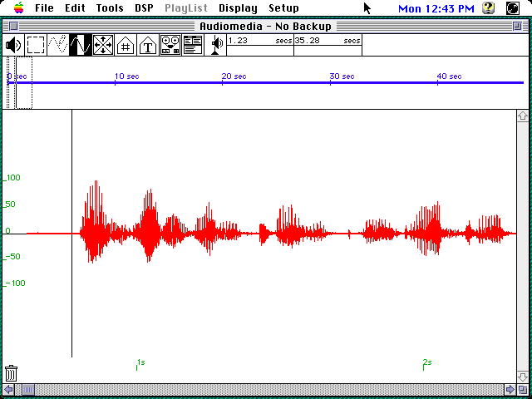Close the Audiomedia window
The image size is (532, 399).
click(x=13, y=26)
